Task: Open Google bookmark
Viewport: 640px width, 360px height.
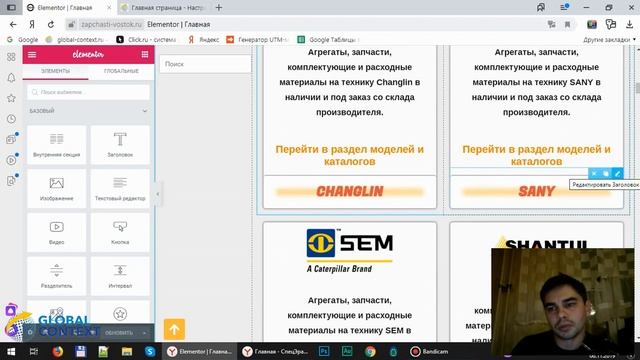Action: (x=23, y=40)
